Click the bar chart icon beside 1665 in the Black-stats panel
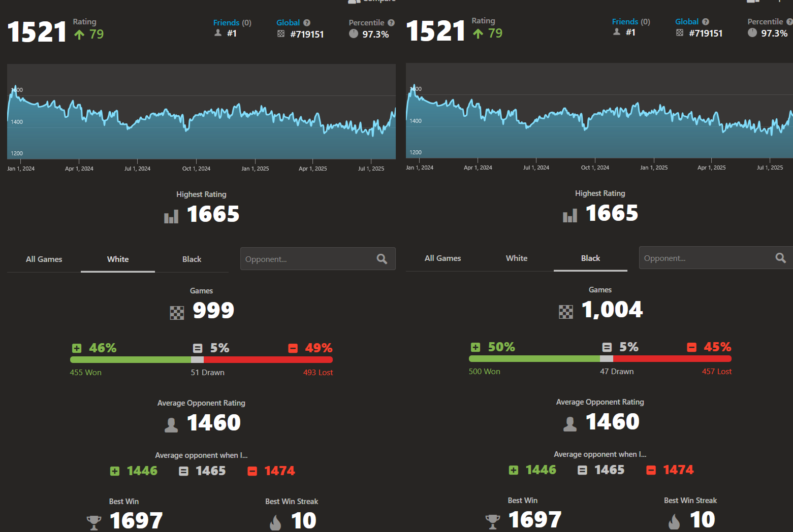This screenshot has height=532, width=793. pos(570,216)
